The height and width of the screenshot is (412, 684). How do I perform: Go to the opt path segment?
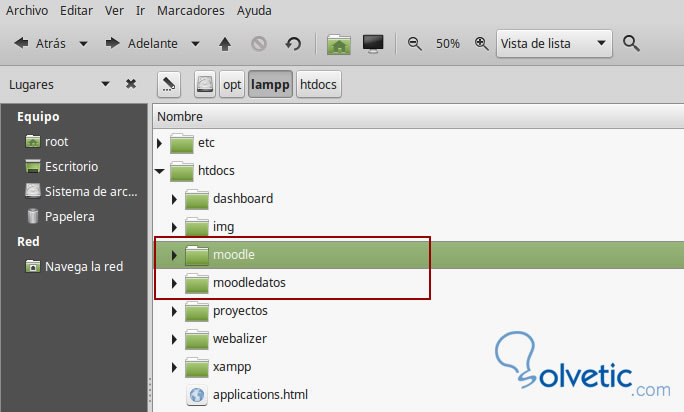[x=232, y=84]
